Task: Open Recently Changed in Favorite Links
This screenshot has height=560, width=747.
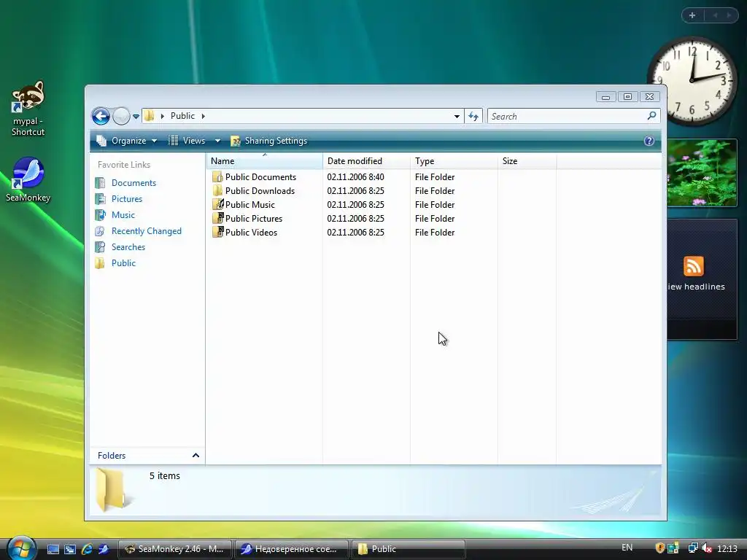Action: [146, 231]
